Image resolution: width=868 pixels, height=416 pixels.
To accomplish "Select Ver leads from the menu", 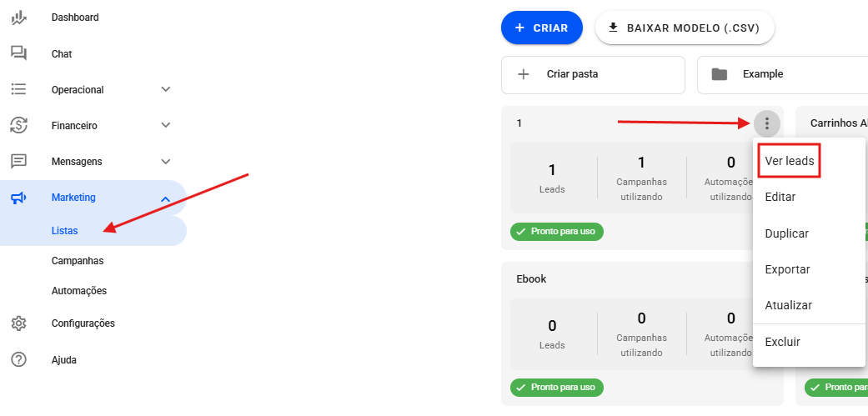I will pos(790,161).
